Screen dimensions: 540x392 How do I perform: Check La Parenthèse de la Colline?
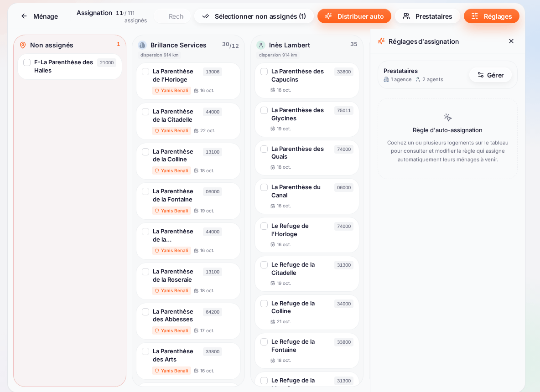pos(145,152)
